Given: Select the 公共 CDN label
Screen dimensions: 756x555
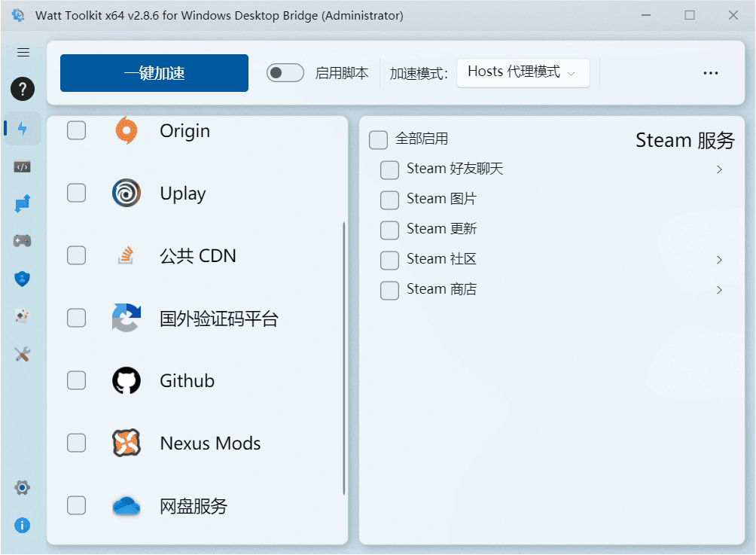Looking at the screenshot, I should point(198,256).
